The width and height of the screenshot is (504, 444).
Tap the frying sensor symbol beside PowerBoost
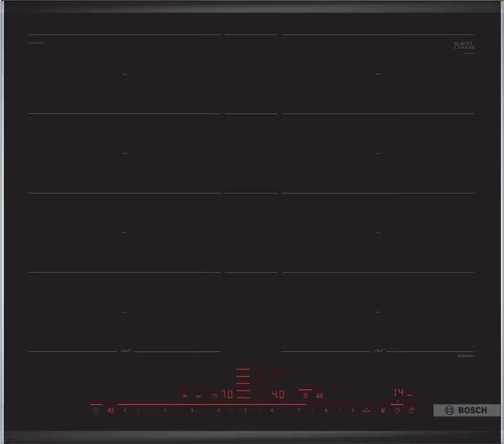[383, 410]
